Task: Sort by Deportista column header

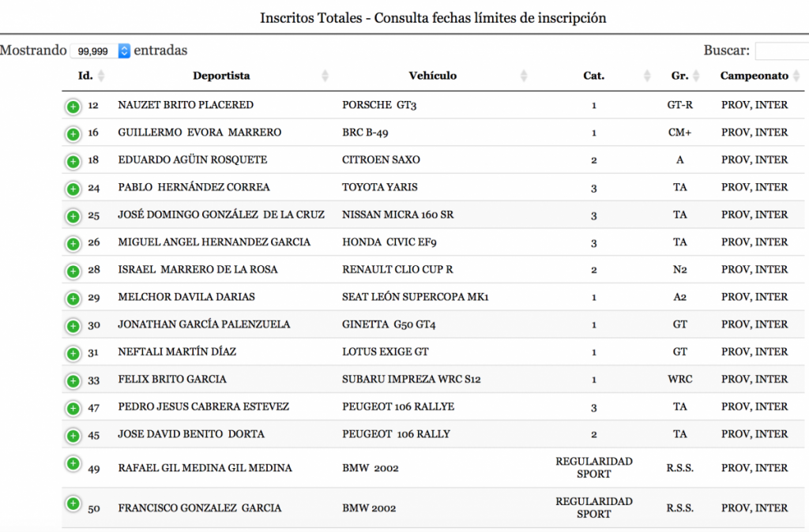Action: pyautogui.click(x=221, y=76)
